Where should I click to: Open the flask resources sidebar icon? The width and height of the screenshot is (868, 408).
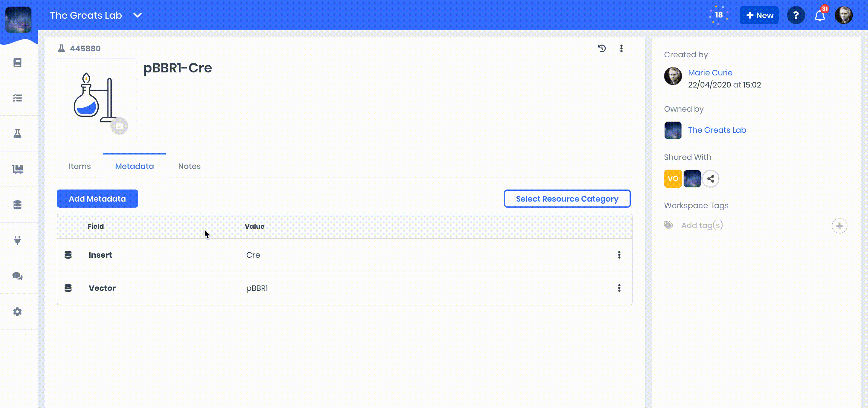[18, 134]
